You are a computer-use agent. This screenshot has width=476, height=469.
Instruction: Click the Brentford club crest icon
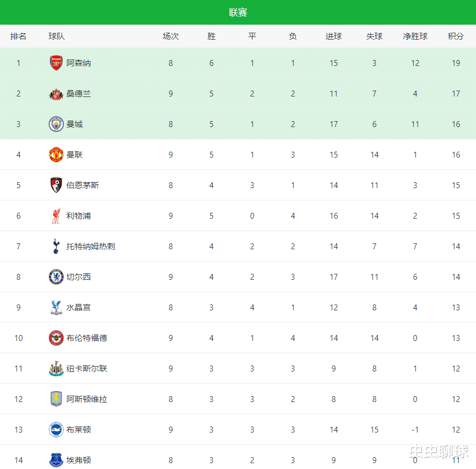tap(56, 338)
